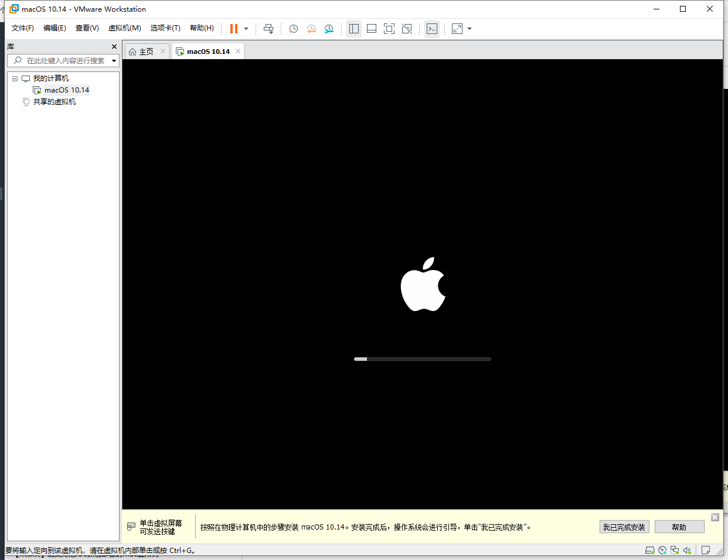
Task: Click the Apple logo in the VM screen
Action: click(x=423, y=284)
